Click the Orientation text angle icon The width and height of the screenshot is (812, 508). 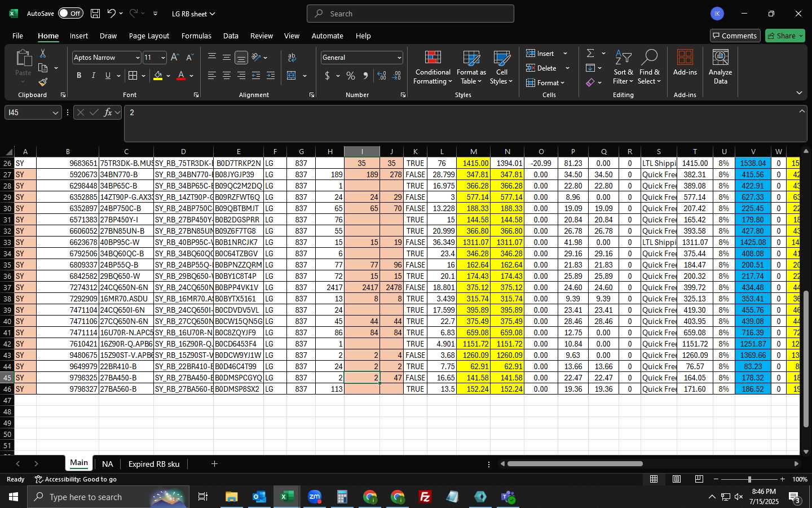point(256,58)
